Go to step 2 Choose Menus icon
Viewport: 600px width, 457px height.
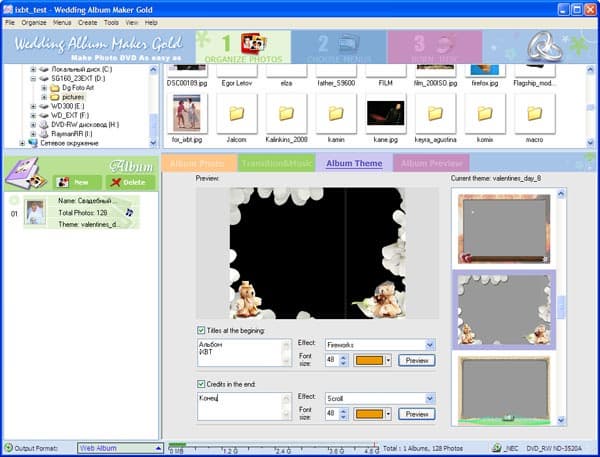[349, 43]
